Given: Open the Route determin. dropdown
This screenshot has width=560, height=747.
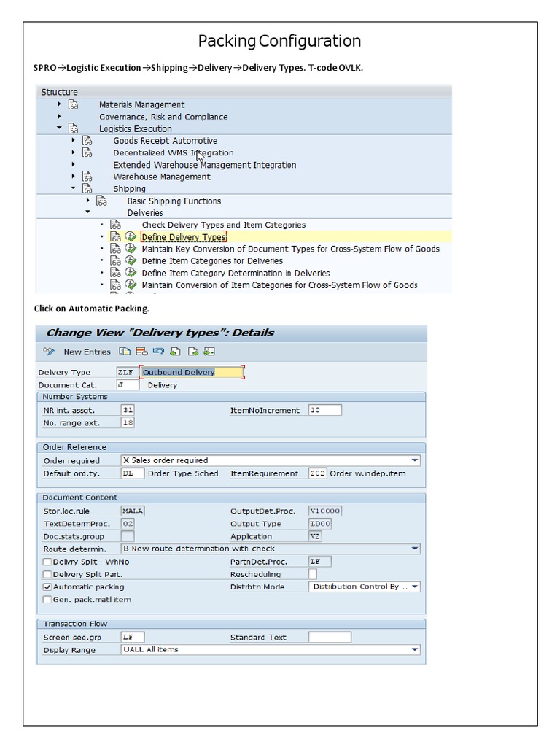Looking at the screenshot, I should tap(415, 549).
